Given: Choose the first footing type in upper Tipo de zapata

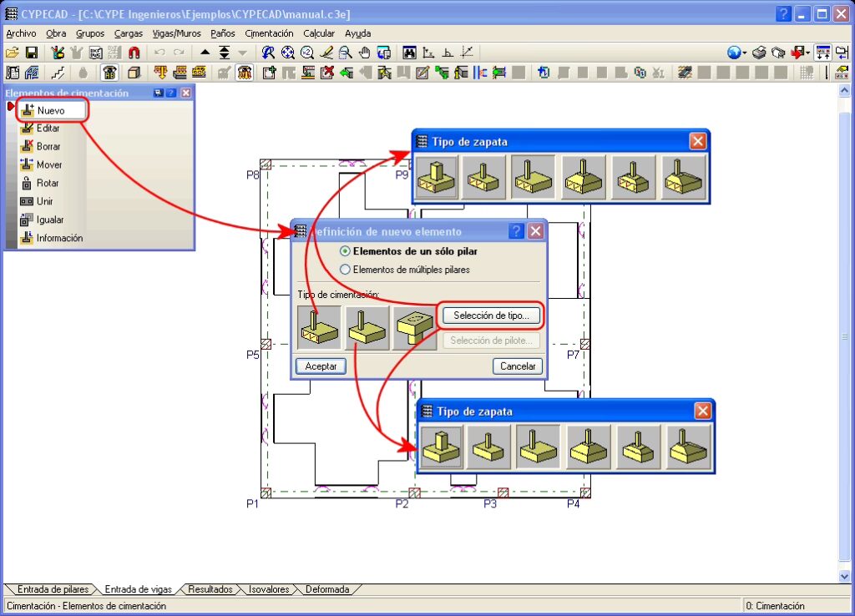Looking at the screenshot, I should coord(437,177).
